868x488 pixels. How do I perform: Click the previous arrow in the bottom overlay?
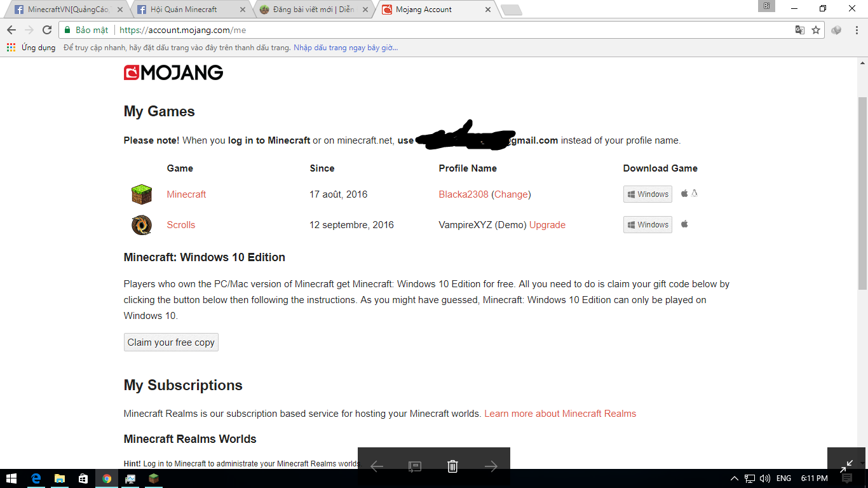(377, 466)
